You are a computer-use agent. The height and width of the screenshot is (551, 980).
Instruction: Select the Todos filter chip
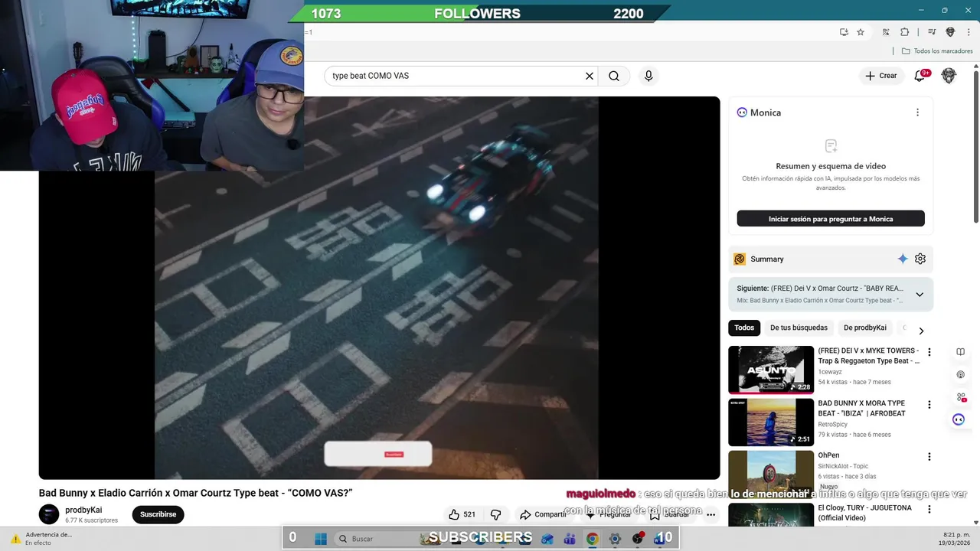pyautogui.click(x=744, y=328)
